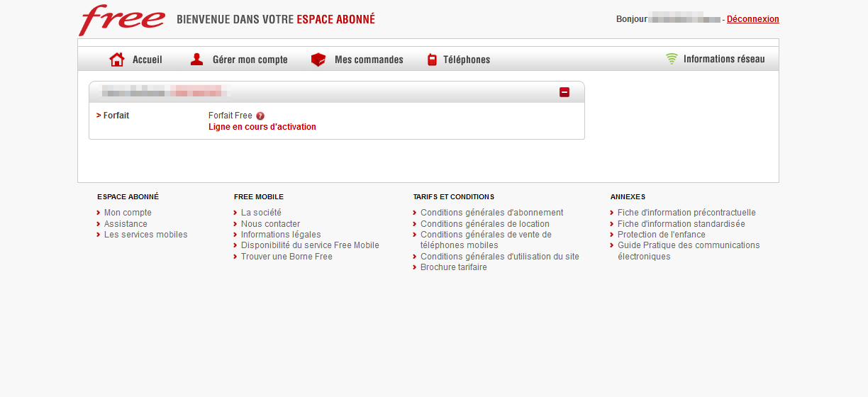
Task: Open Fiche d'information précontractuelle link
Action: [686, 213]
